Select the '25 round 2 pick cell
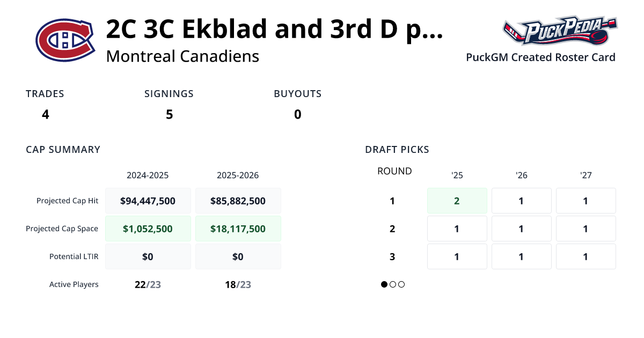Screen dimensions: 644x338 [457, 228]
